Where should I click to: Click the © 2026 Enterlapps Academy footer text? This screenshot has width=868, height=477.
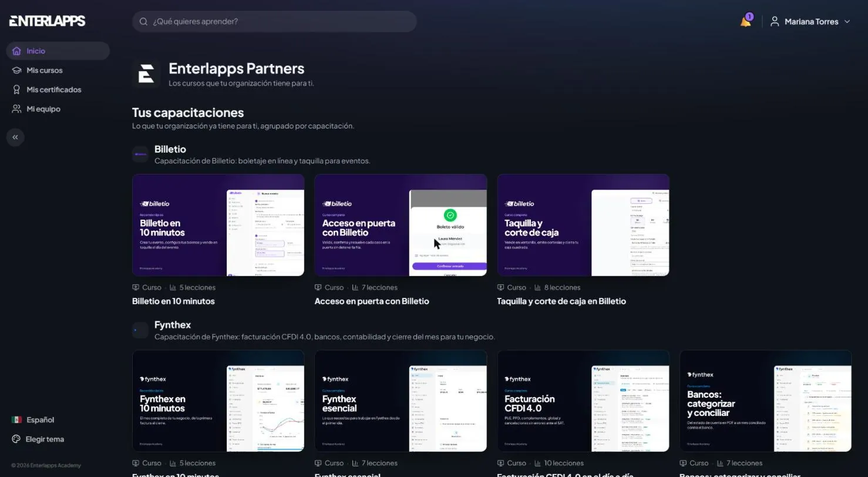[46, 465]
